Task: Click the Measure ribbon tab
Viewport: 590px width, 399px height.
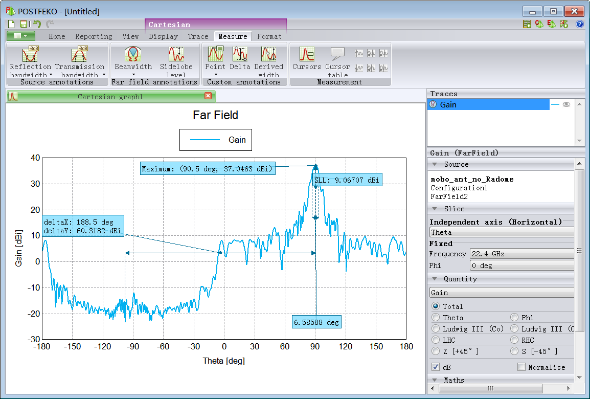Action: click(233, 37)
